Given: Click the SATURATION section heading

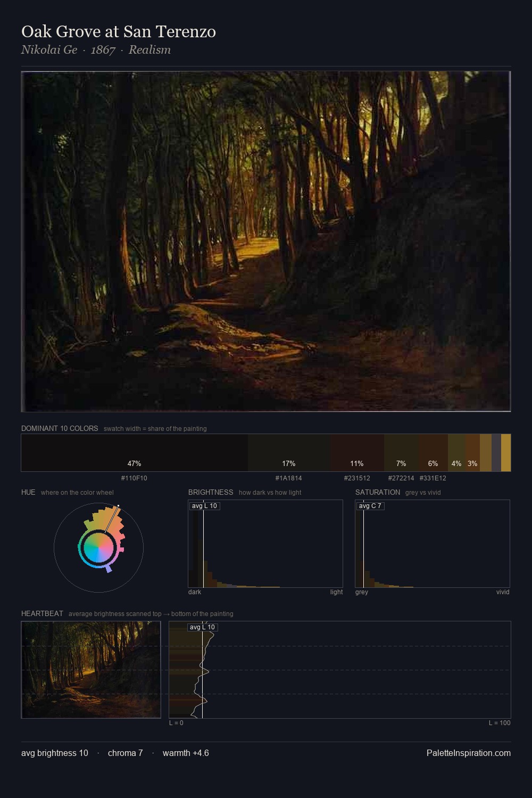Looking at the screenshot, I should pos(378,492).
